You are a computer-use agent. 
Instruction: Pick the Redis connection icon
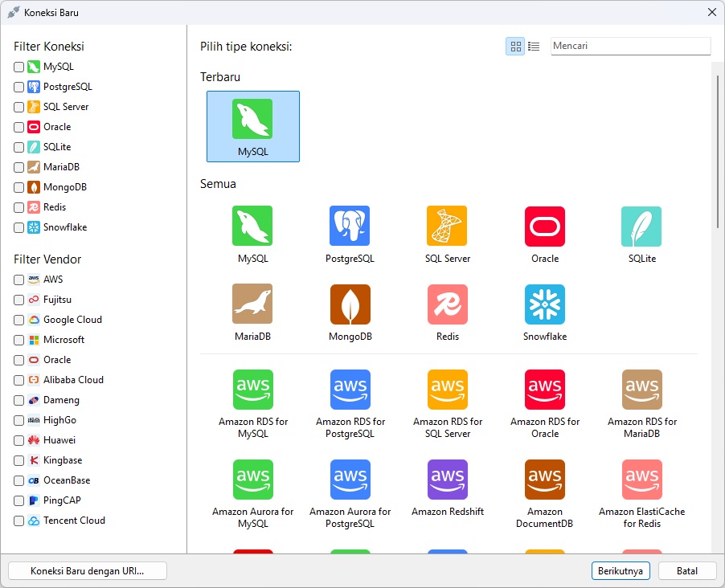coord(448,304)
